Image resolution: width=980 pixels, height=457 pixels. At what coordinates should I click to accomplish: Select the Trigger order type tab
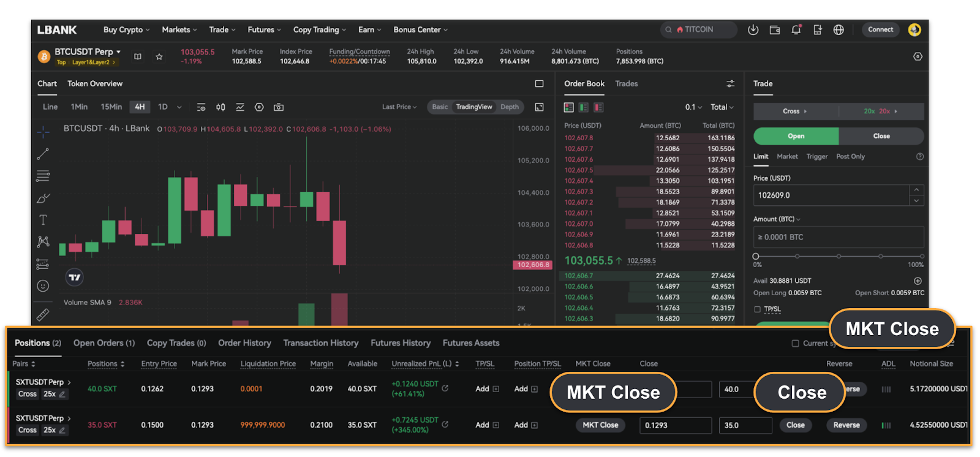816,157
